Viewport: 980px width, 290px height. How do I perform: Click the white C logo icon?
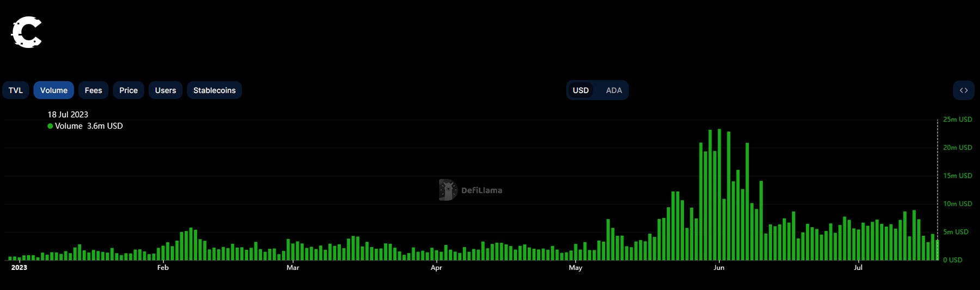[26, 33]
